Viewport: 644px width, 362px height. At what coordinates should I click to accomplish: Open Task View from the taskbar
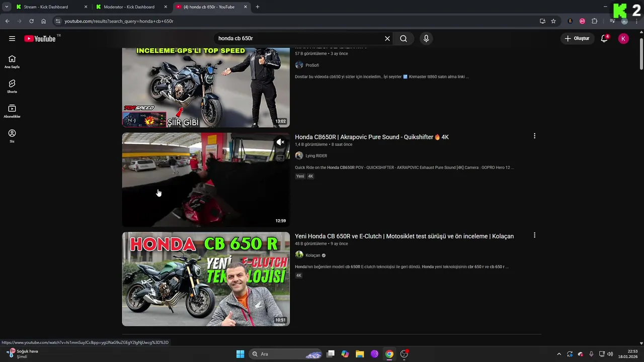point(331,354)
